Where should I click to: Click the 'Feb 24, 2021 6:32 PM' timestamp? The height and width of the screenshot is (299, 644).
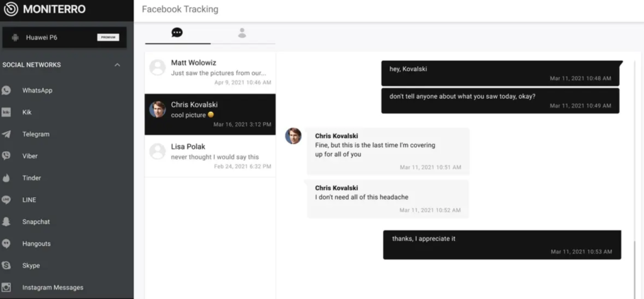242,166
